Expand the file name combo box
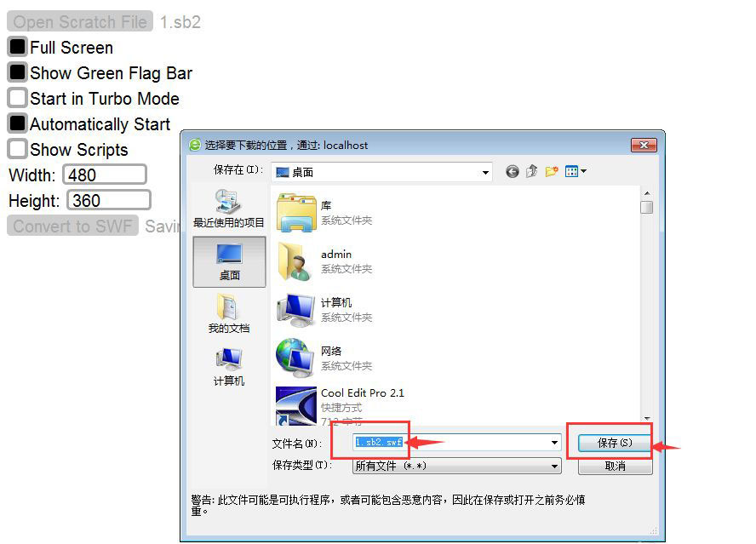 point(555,442)
